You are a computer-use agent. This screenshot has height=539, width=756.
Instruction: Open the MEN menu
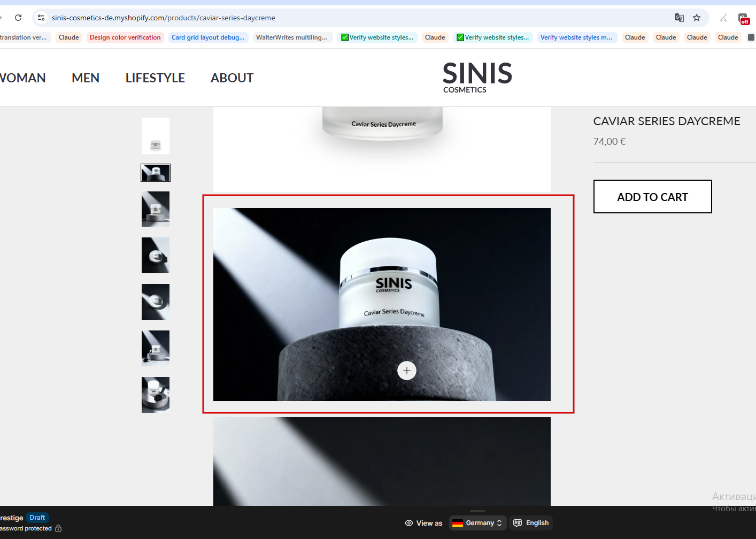click(x=86, y=78)
